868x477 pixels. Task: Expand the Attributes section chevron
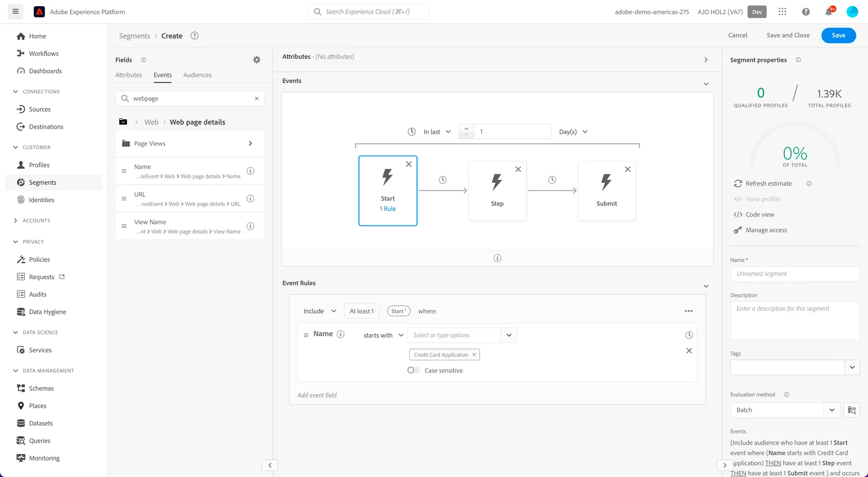(706, 60)
